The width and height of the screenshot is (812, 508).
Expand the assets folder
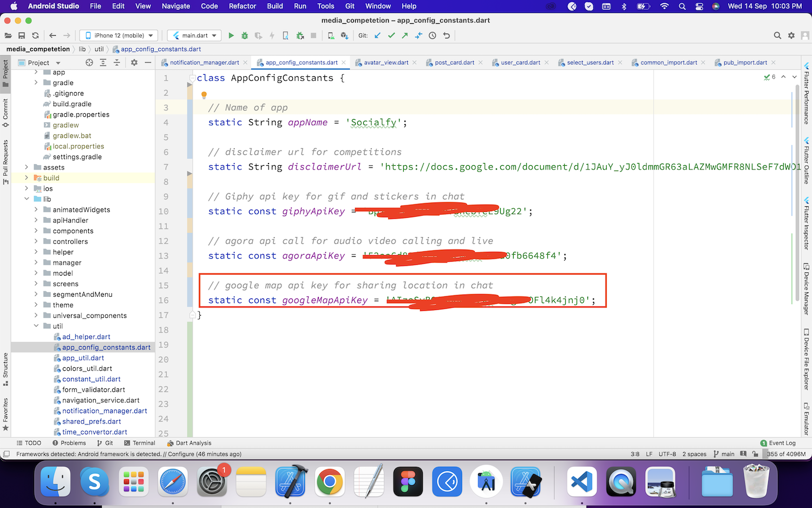[27, 167]
